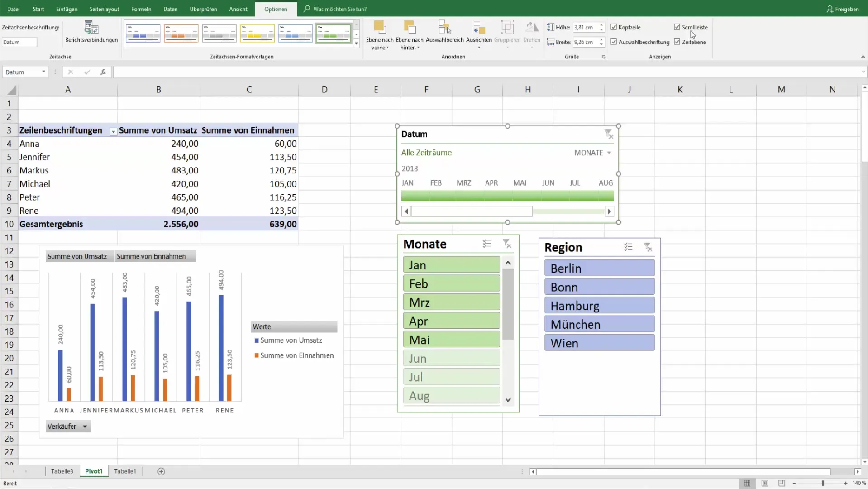Toggle Scrollleiste checkbox
The image size is (868, 489).
click(x=677, y=27)
